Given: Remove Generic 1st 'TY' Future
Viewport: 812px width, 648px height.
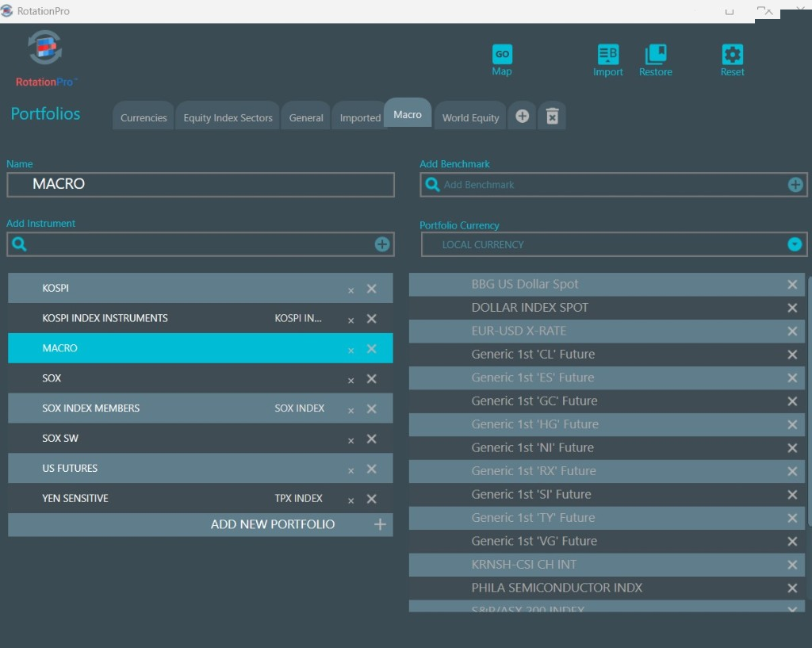Looking at the screenshot, I should [792, 517].
